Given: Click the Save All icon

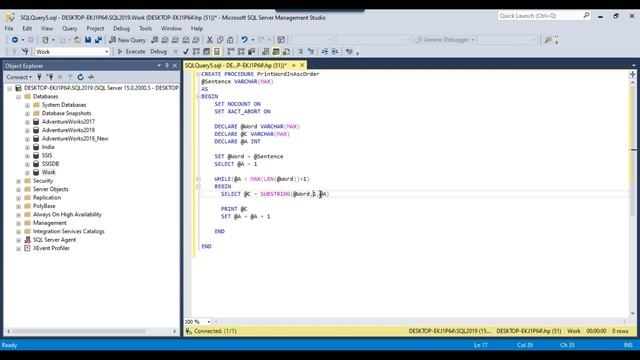Looking at the screenshot, I should tap(98, 40).
